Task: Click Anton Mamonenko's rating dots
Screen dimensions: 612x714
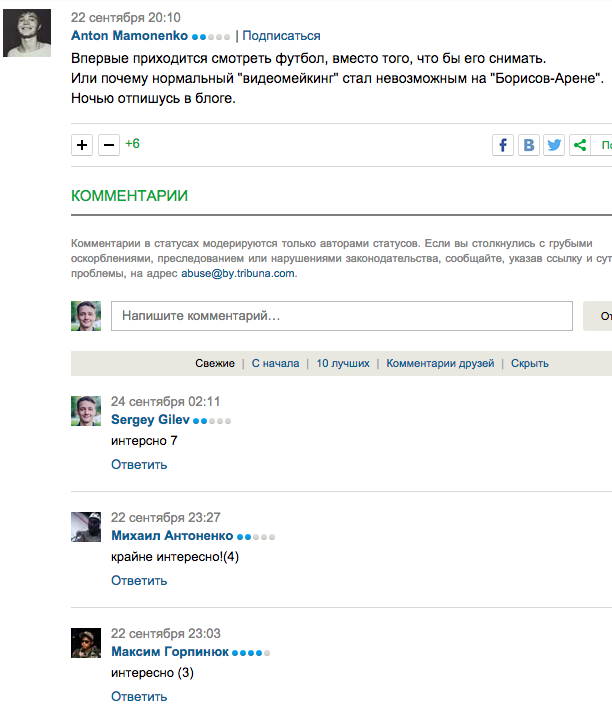Action: tap(211, 37)
